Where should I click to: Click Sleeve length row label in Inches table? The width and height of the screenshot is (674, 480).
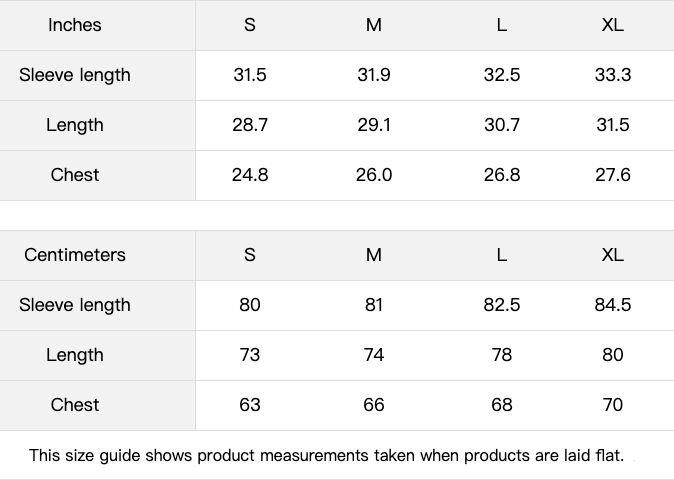(75, 75)
